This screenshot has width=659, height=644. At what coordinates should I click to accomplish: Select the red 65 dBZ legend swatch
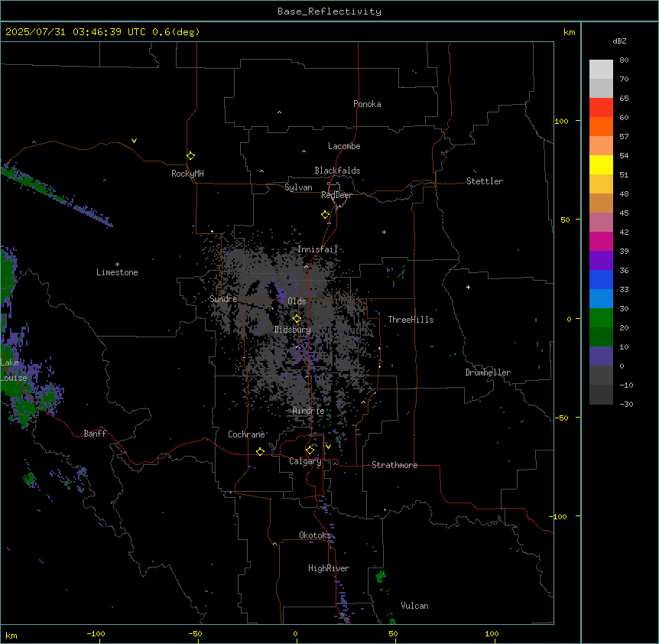[601, 107]
